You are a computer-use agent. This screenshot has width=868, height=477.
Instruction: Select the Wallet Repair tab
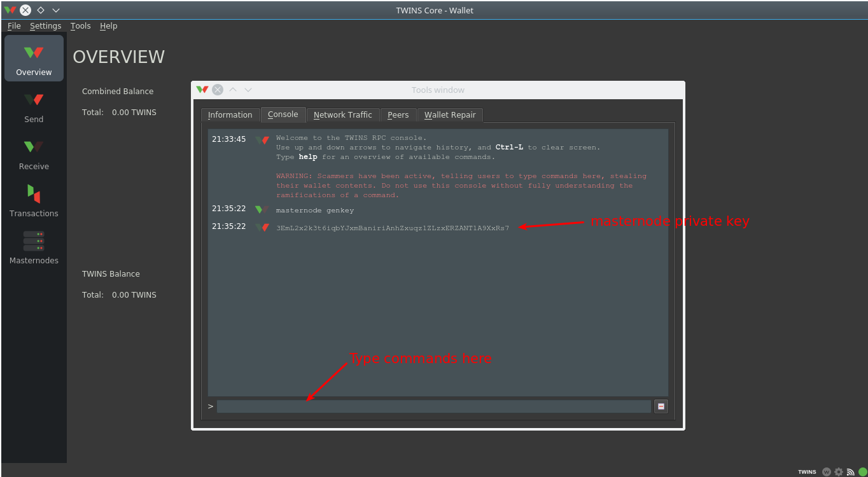coord(449,115)
